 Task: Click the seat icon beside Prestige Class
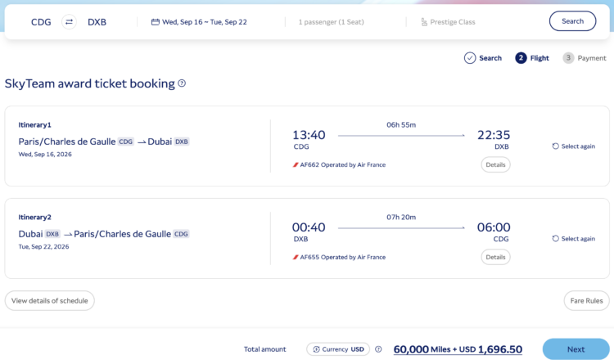[x=424, y=22]
